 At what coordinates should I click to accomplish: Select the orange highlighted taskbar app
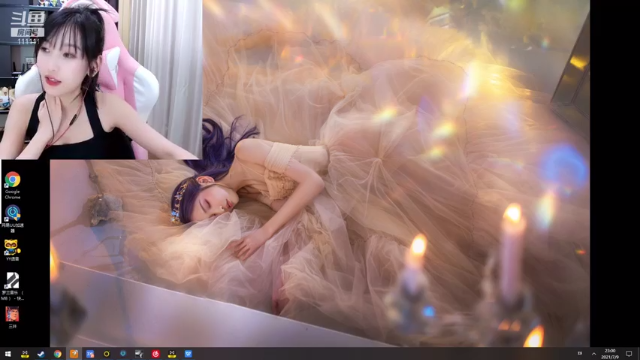[74, 354]
